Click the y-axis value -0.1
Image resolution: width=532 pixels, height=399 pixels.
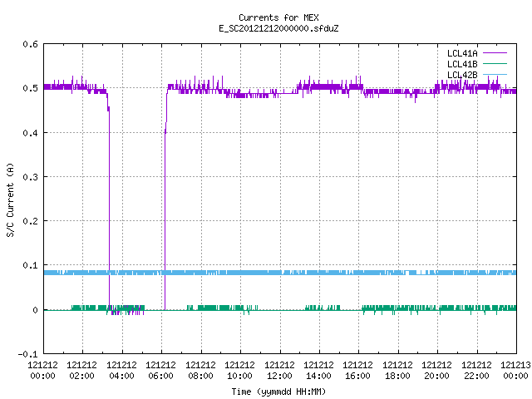[27, 354]
